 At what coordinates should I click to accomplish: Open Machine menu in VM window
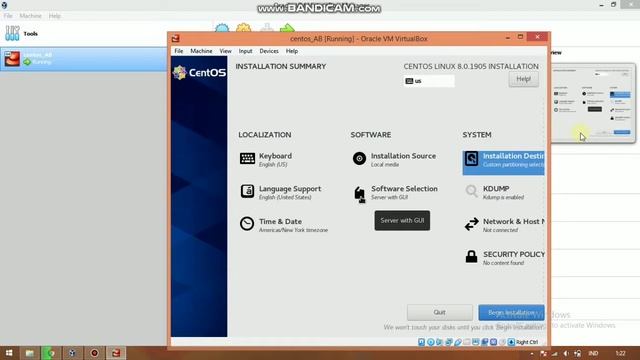click(201, 51)
